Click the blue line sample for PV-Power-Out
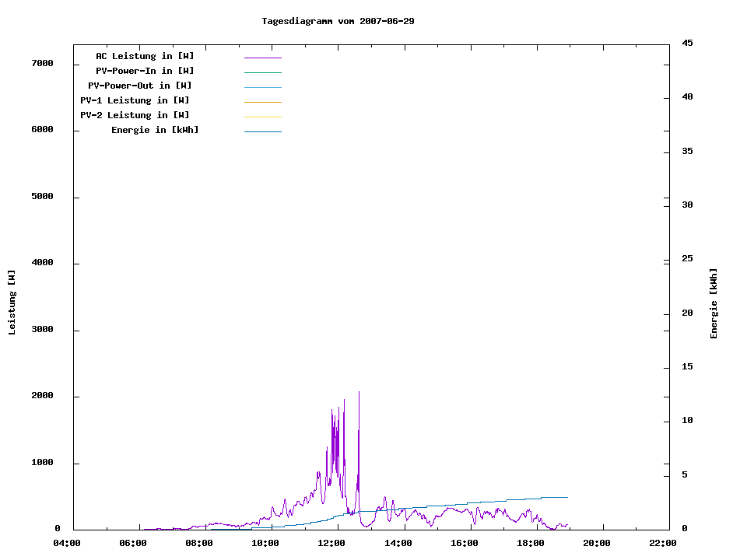The height and width of the screenshot is (560, 747). [x=262, y=87]
